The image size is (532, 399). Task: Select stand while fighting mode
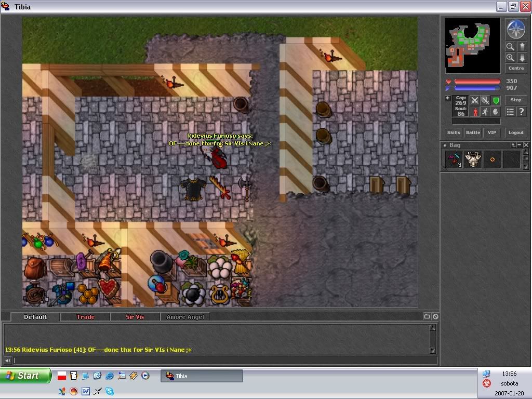tap(475, 112)
